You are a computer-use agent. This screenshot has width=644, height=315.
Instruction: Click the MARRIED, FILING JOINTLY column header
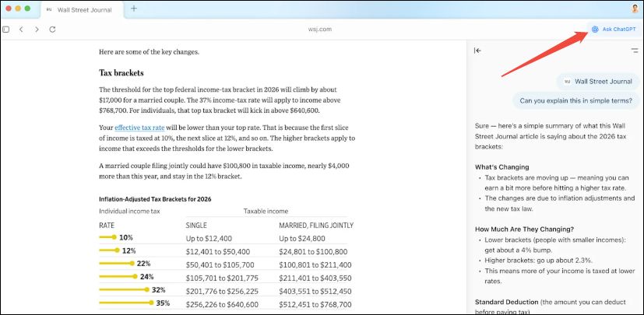tap(315, 225)
